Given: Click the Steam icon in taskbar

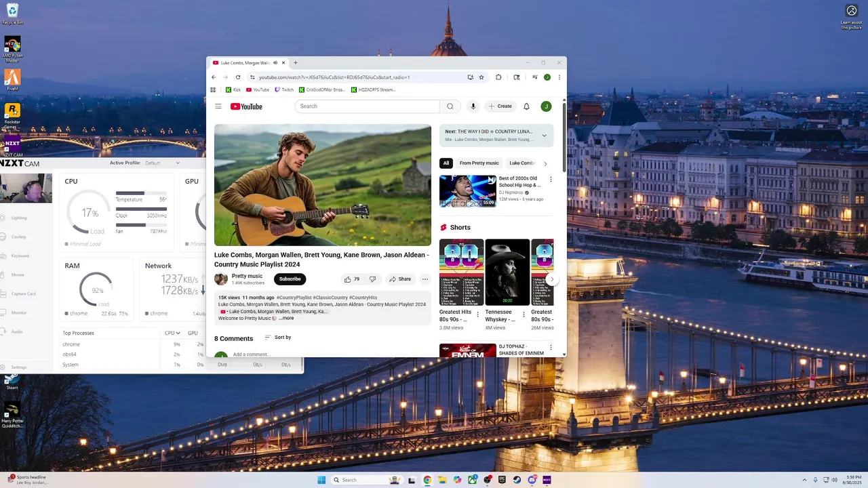Looking at the screenshot, I should pyautogui.click(x=517, y=480).
